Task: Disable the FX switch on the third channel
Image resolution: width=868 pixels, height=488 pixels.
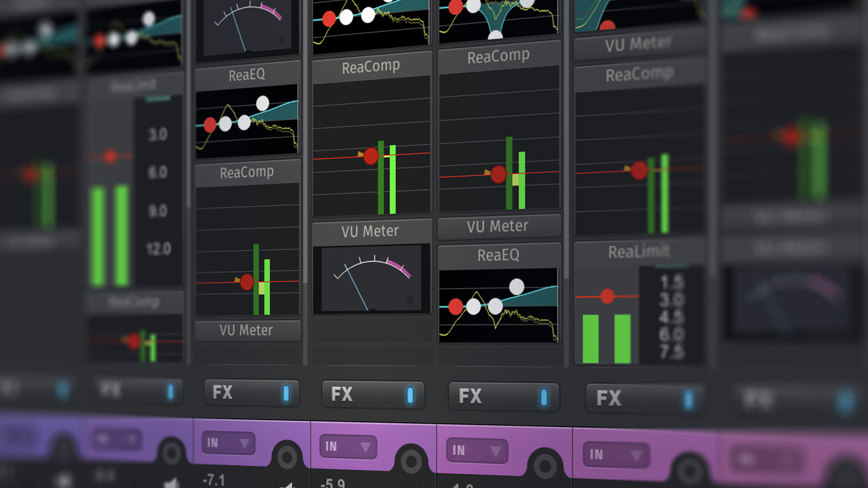Action: 504,398
